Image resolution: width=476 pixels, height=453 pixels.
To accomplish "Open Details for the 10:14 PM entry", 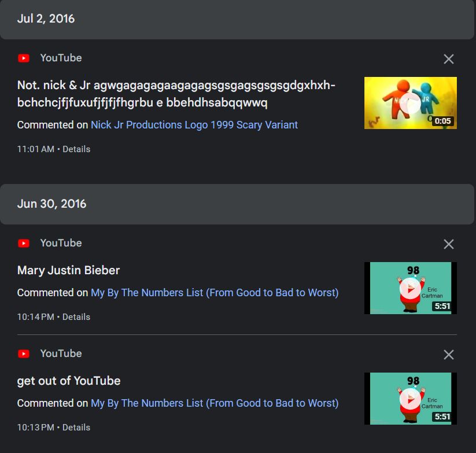I will click(76, 317).
